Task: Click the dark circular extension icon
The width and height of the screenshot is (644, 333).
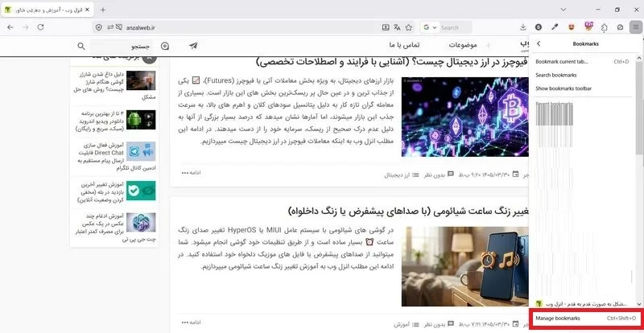Action: click(x=538, y=27)
